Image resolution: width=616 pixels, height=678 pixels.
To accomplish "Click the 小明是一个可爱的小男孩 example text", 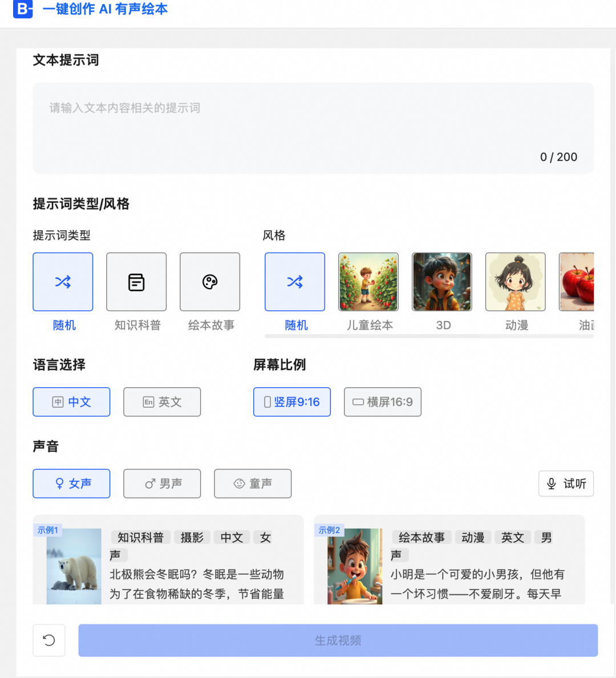I will (x=477, y=584).
